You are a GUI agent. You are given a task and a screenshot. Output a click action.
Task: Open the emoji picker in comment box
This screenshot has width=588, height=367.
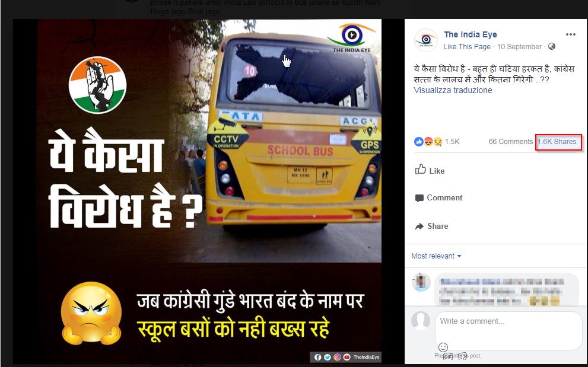point(443,347)
